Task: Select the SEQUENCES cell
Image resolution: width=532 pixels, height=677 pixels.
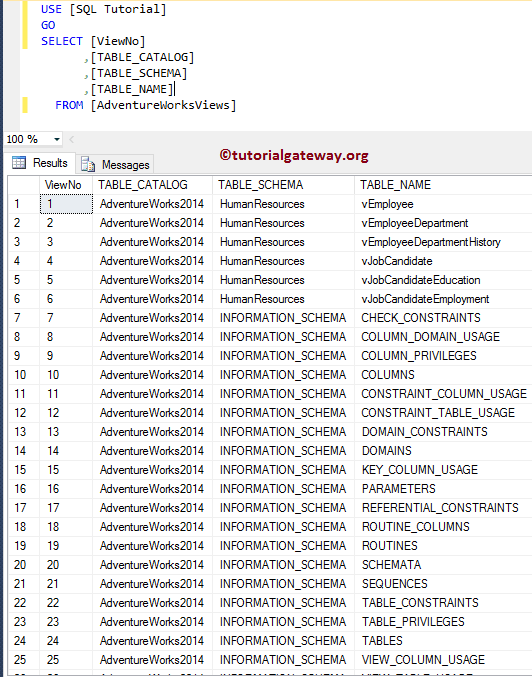Action: click(443, 584)
